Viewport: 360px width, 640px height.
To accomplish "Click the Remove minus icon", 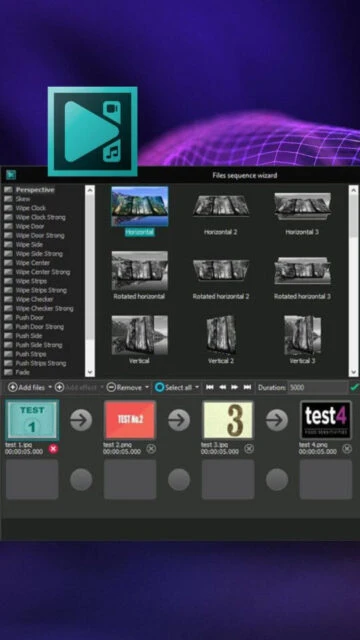I will click(x=111, y=387).
